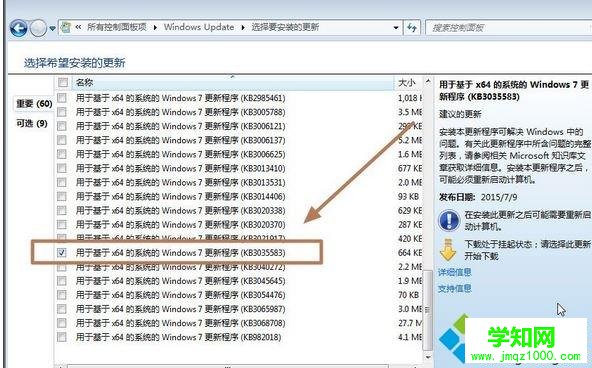The height and width of the screenshot is (368, 592).
Task: Check the KB3013410 update checkbox
Action: tap(62, 168)
